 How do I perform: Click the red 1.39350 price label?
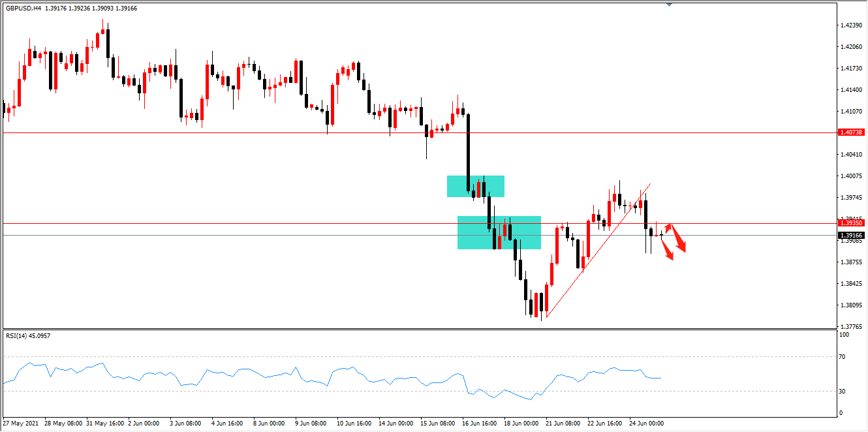pos(851,223)
